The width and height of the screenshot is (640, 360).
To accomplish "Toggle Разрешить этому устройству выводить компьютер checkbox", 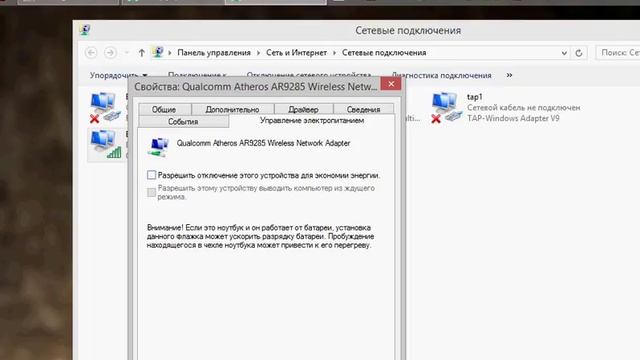I will tap(151, 192).
